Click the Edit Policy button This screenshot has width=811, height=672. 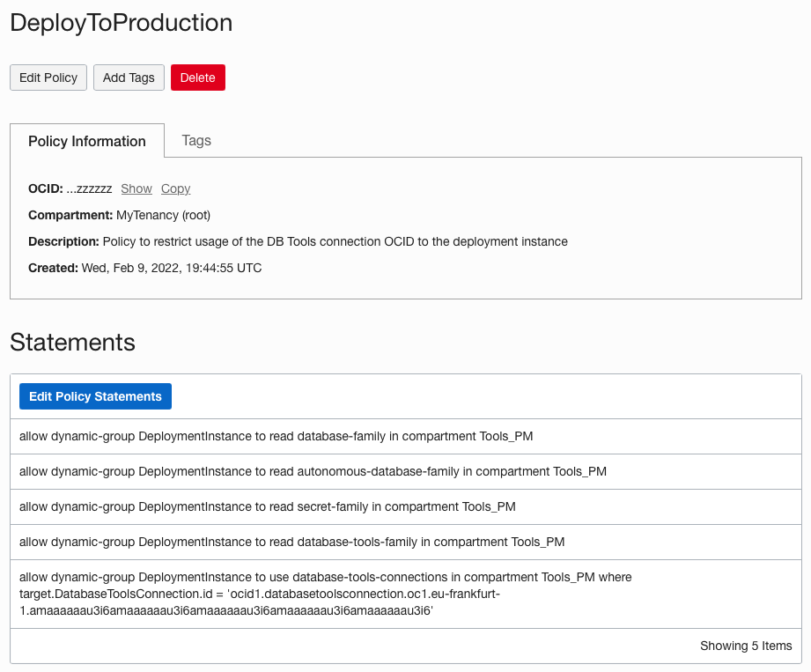[x=48, y=78]
